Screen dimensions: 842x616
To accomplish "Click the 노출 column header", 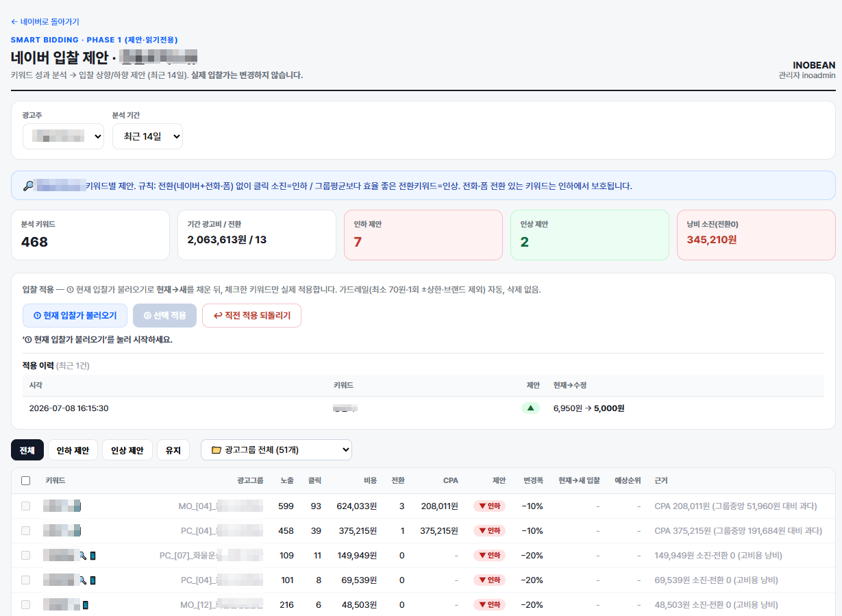I will (287, 481).
